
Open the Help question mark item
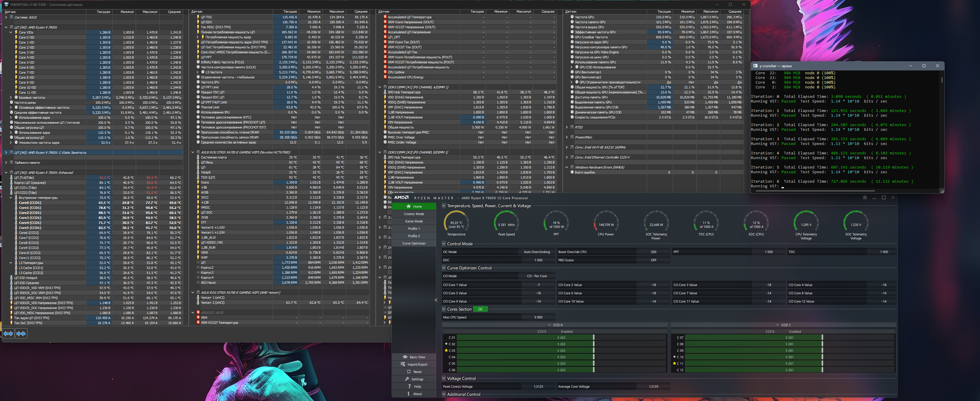click(409, 387)
